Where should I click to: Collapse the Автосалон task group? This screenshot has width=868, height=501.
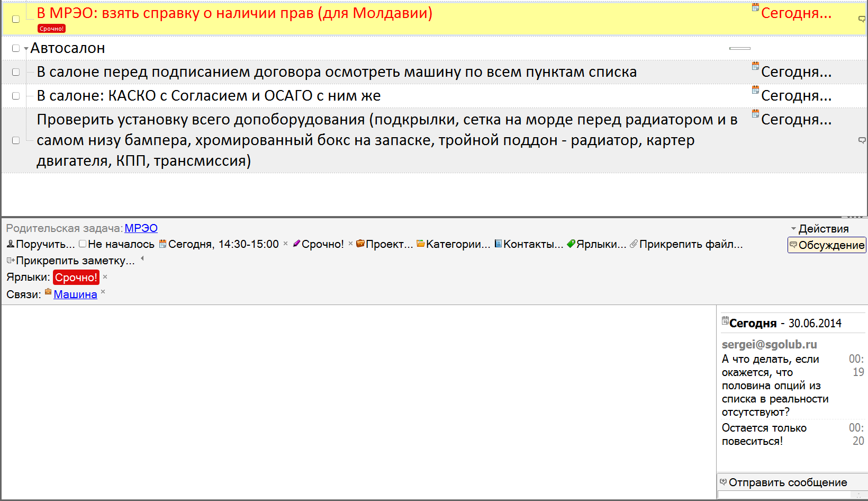click(x=26, y=49)
